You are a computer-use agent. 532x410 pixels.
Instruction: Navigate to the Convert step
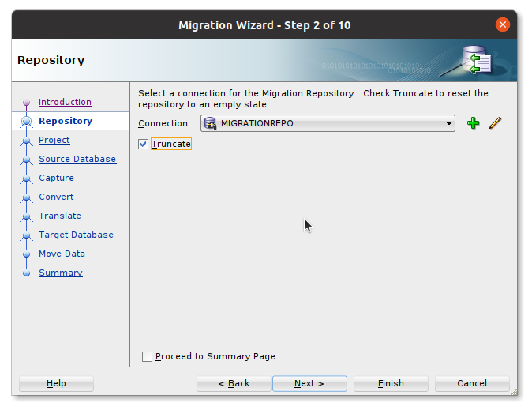56,197
